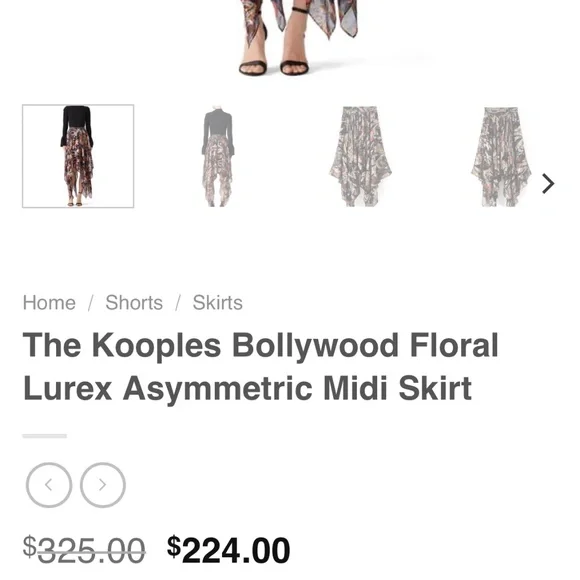This screenshot has height=580, width=580.
Task: Open the Shorts breadcrumb link
Action: pyautogui.click(x=134, y=303)
